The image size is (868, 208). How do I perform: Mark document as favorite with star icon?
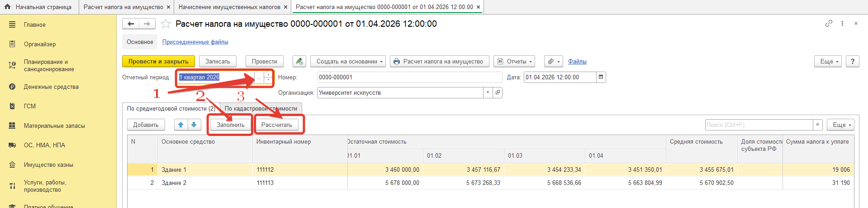point(166,24)
